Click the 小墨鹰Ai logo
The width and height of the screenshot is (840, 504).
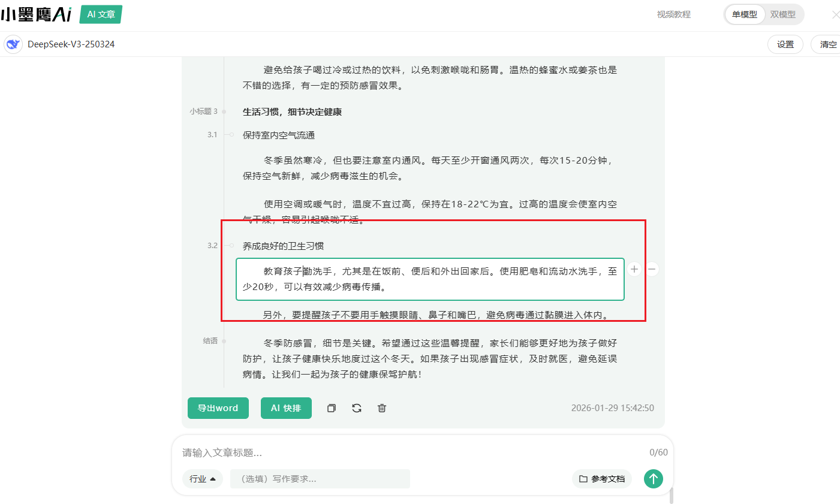[36, 14]
